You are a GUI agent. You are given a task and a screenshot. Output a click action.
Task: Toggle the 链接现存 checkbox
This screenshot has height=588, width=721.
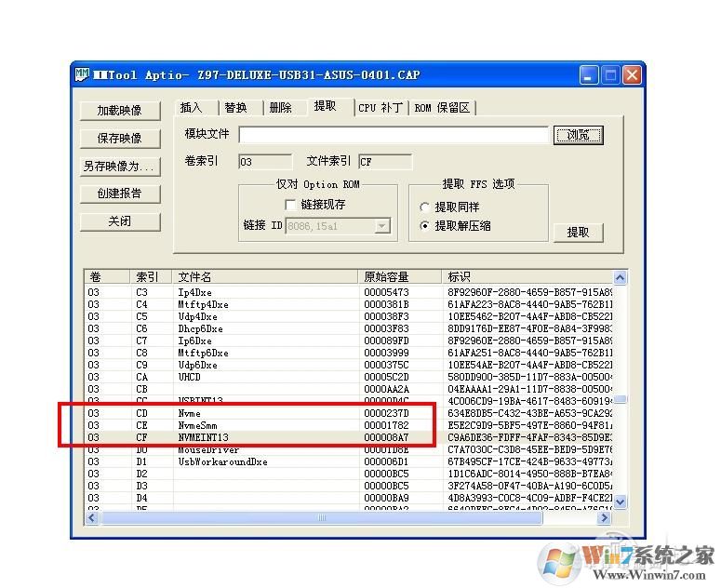click(x=290, y=205)
